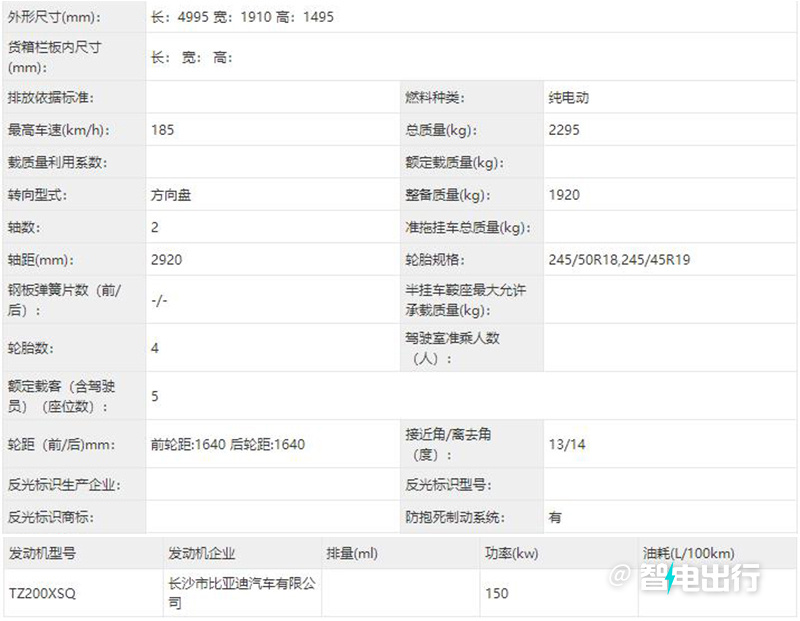The image size is (800, 621).
Task: Select the top speed value 185
Action: pyautogui.click(x=162, y=130)
